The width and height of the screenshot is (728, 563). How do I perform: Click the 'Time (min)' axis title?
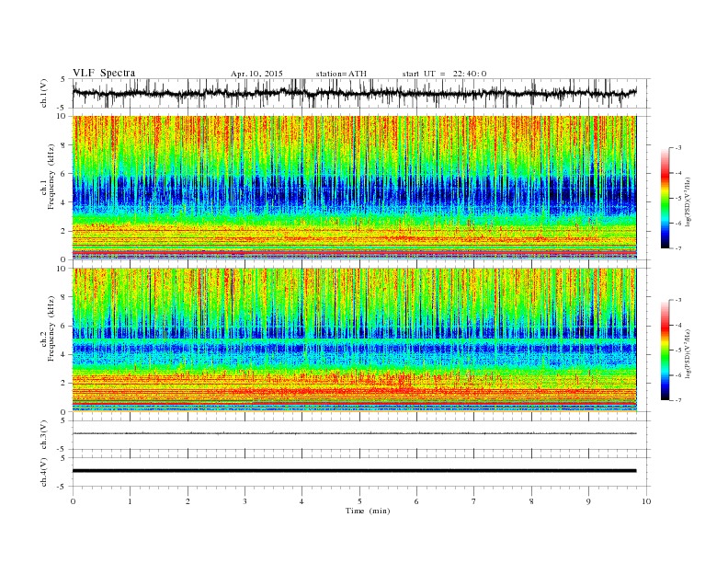coord(368,511)
